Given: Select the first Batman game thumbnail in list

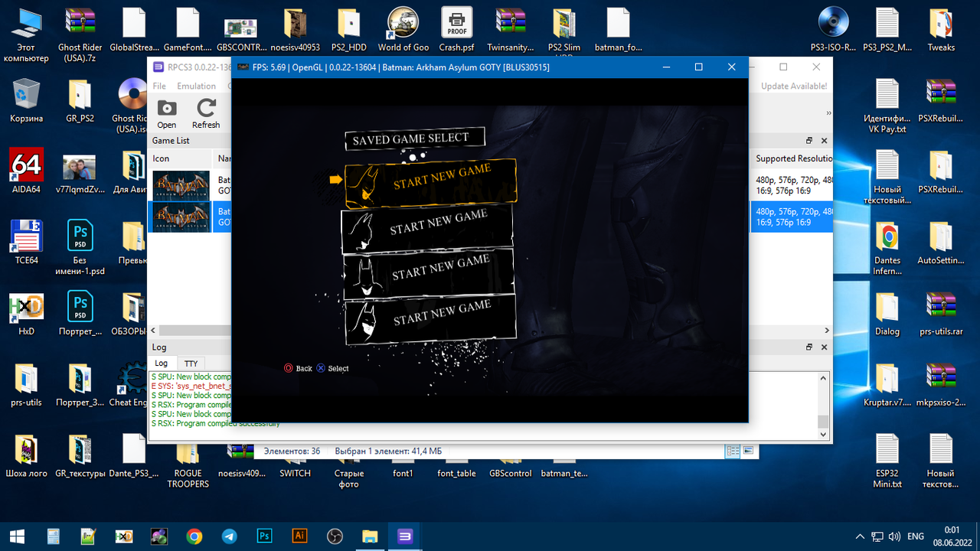Looking at the screenshot, I should pyautogui.click(x=181, y=185).
